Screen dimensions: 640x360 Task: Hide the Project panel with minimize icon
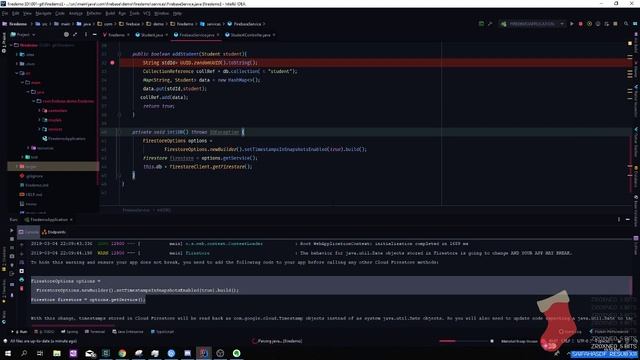pyautogui.click(x=94, y=35)
